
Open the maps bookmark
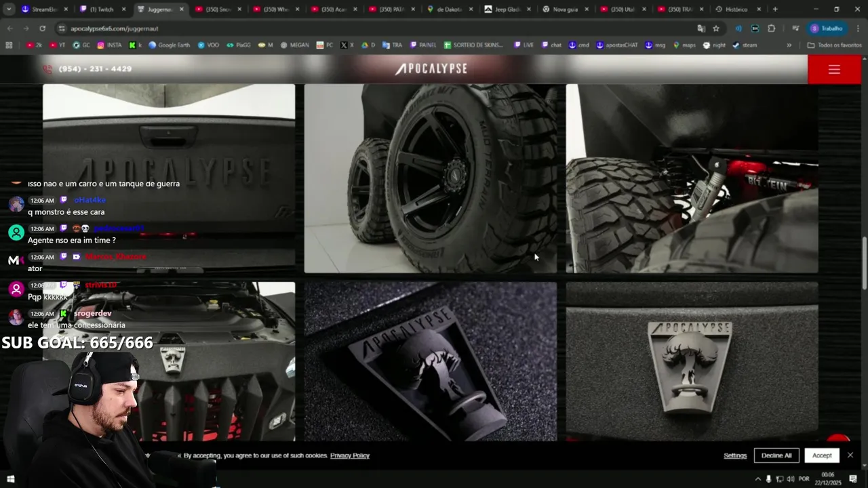(684, 45)
